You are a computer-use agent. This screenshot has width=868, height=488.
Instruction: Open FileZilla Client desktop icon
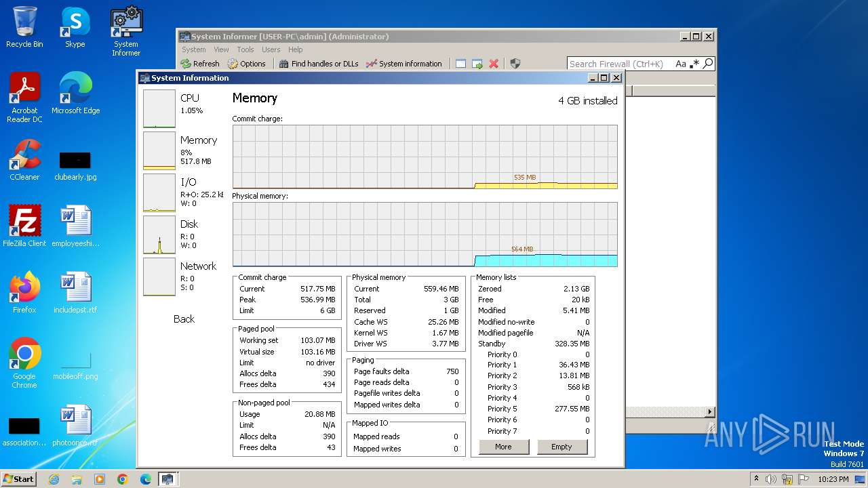[x=24, y=226]
